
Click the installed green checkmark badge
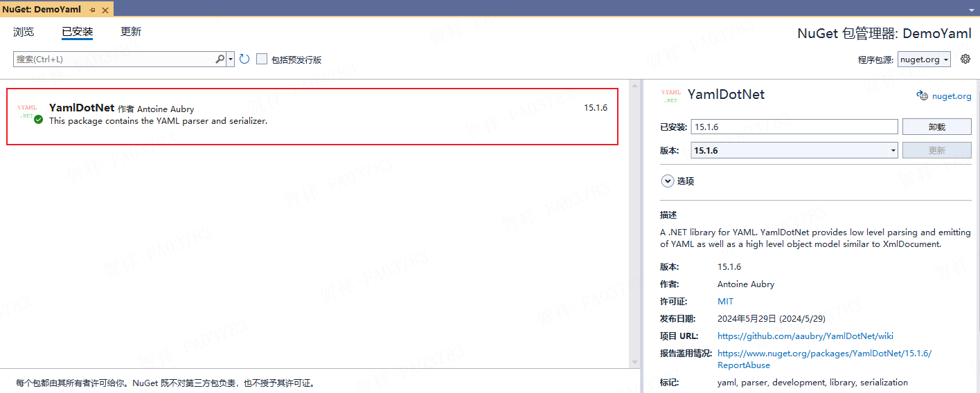click(x=39, y=119)
